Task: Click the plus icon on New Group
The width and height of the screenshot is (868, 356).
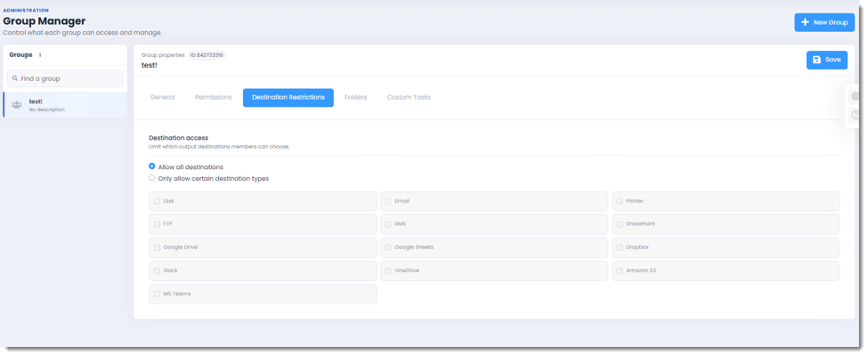Action: point(806,22)
